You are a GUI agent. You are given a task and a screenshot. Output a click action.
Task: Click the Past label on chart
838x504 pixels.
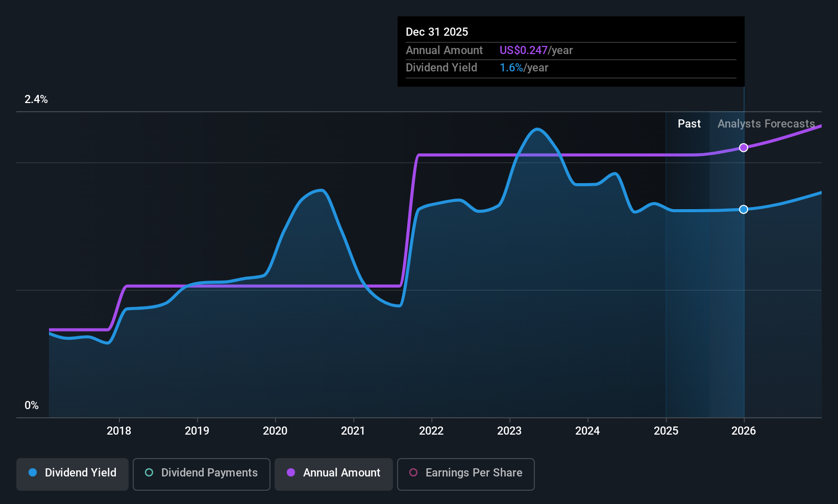pos(689,124)
